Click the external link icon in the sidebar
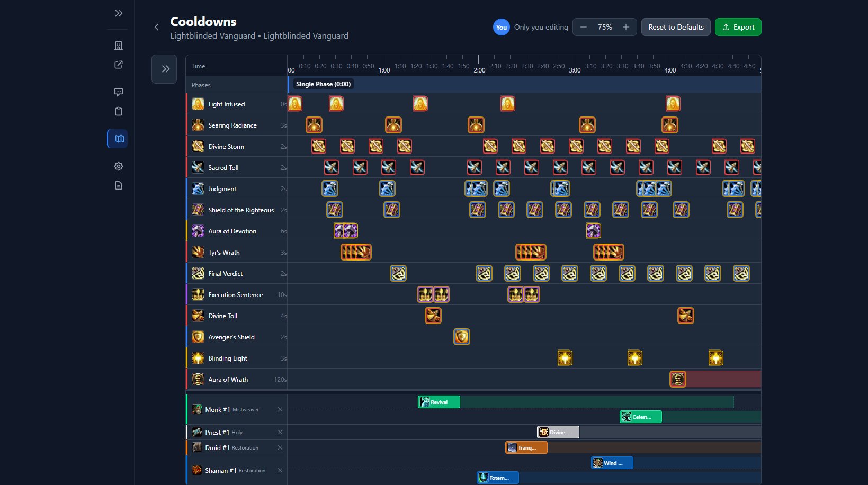868x485 pixels. click(x=118, y=65)
